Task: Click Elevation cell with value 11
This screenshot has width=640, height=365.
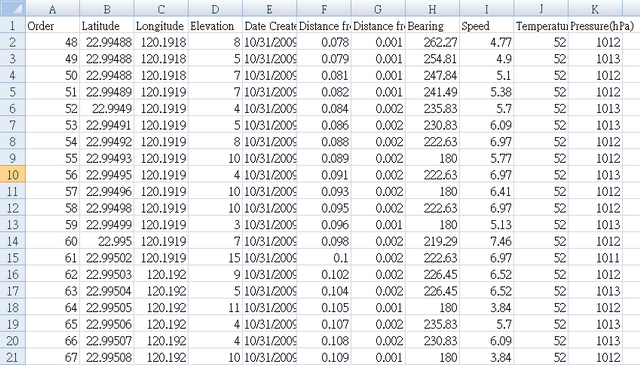Action: click(x=216, y=307)
